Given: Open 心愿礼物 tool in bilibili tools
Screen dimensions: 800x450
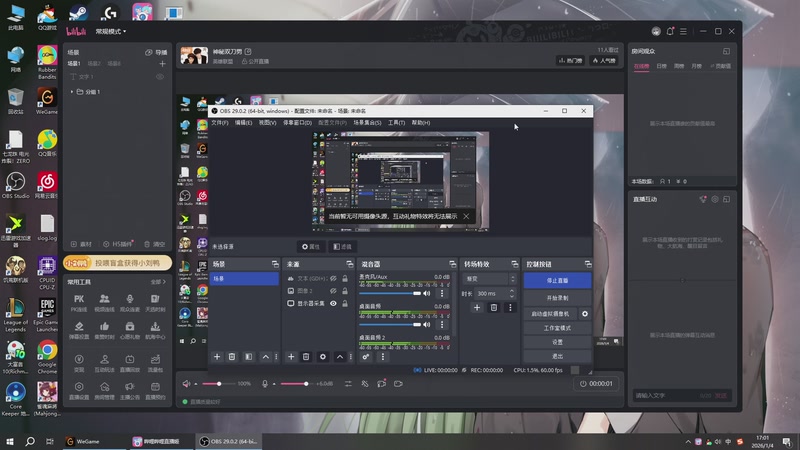Looking at the screenshot, I should coord(130,330).
